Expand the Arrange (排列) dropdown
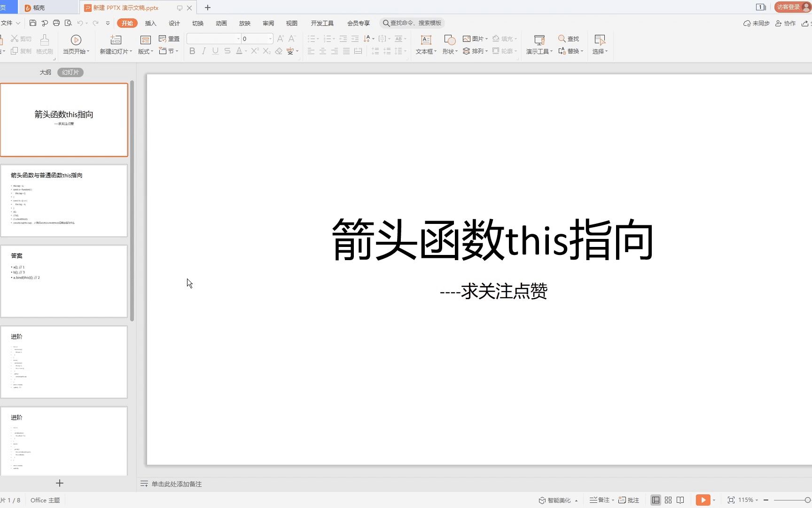This screenshot has height=508, width=812. [x=486, y=51]
